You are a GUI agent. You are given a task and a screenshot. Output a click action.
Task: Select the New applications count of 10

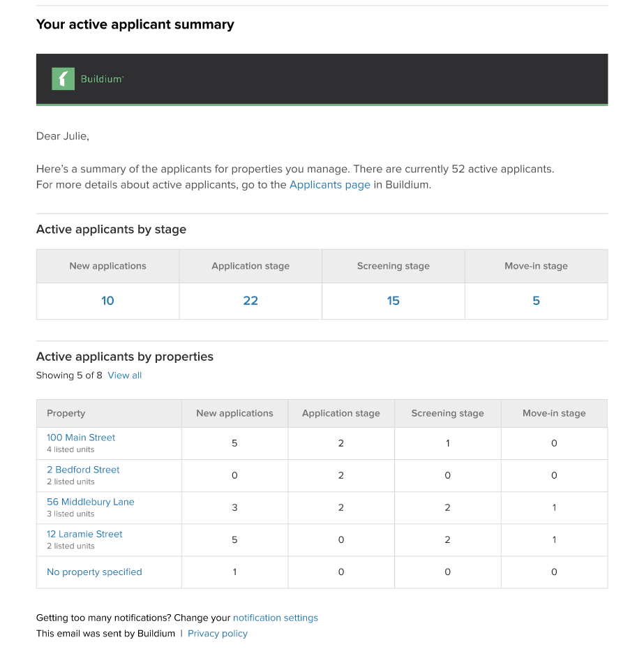[107, 301]
